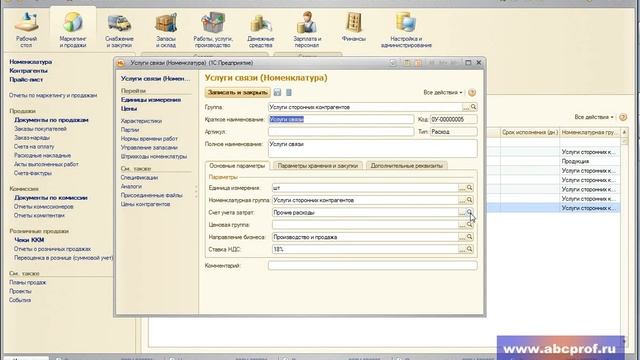640x360 pixels.
Task: Open Цены контрагентов link
Action: coord(145,204)
